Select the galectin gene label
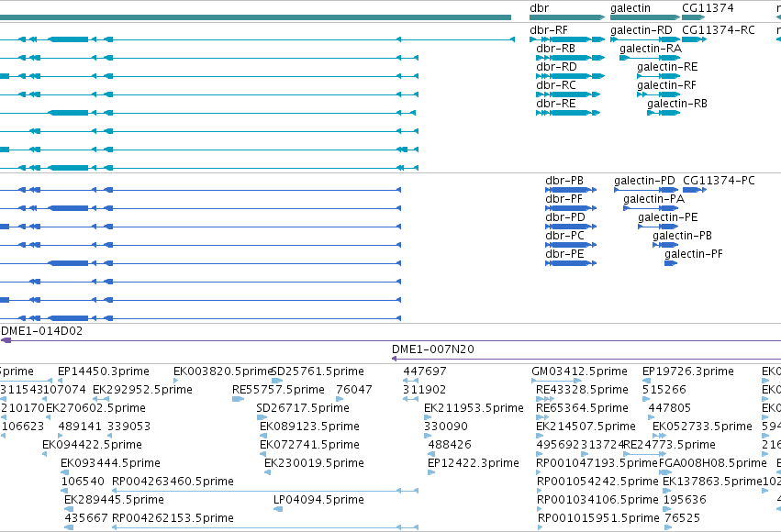Screen dimensions: 781x532 pyautogui.click(x=630, y=8)
